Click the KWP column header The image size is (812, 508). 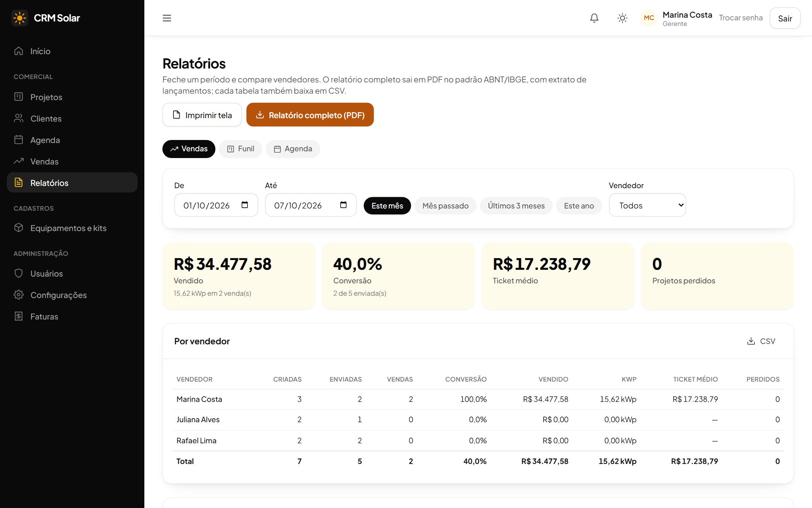[x=629, y=379]
